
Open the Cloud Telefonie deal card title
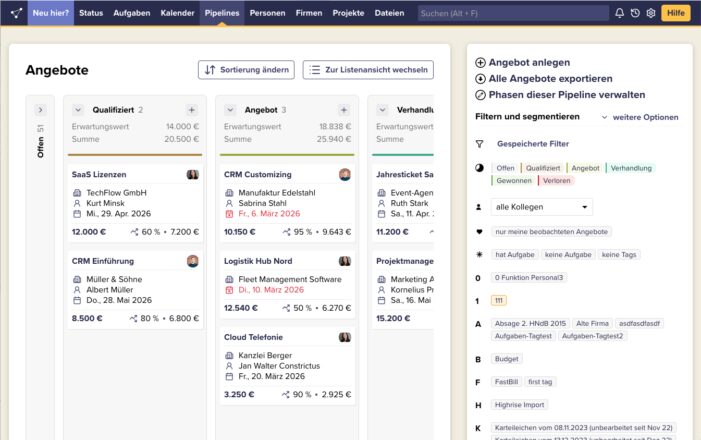tap(253, 337)
